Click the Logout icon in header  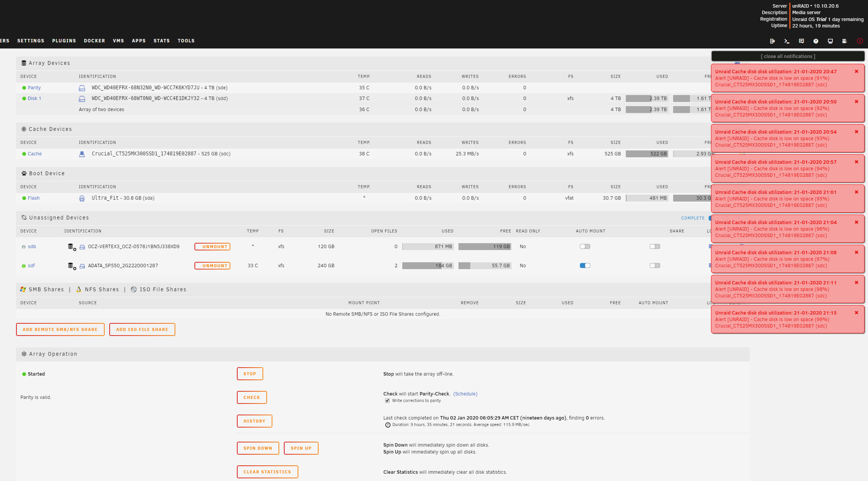coord(772,41)
